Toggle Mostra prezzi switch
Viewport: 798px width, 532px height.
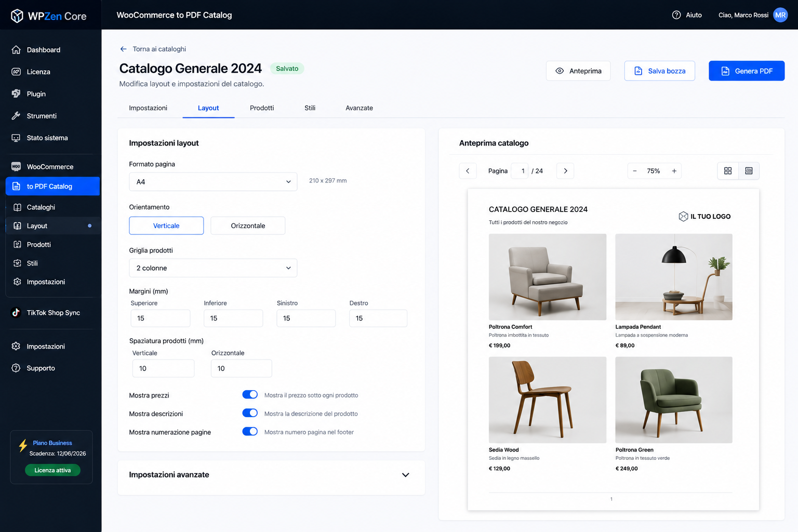(250, 394)
